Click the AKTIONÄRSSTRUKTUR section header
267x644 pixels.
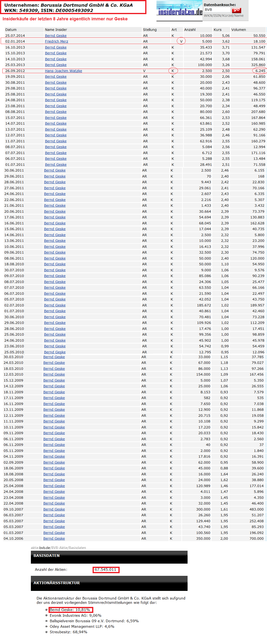pyautogui.click(x=109, y=583)
